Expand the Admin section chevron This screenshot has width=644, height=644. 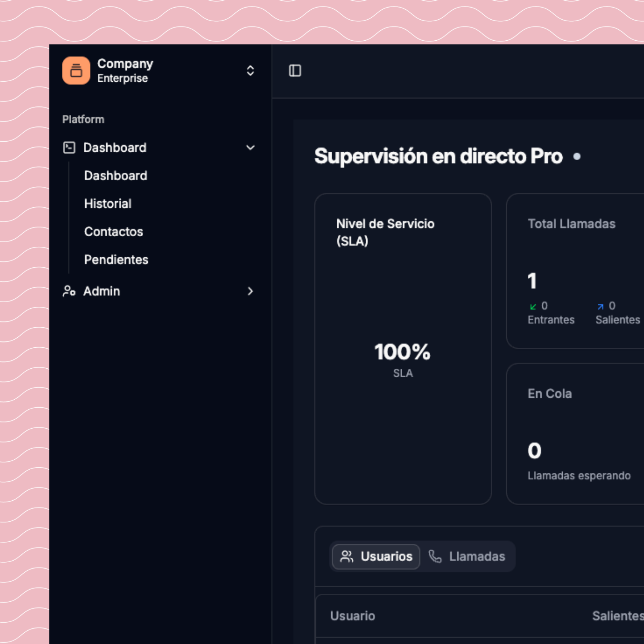[x=250, y=291]
